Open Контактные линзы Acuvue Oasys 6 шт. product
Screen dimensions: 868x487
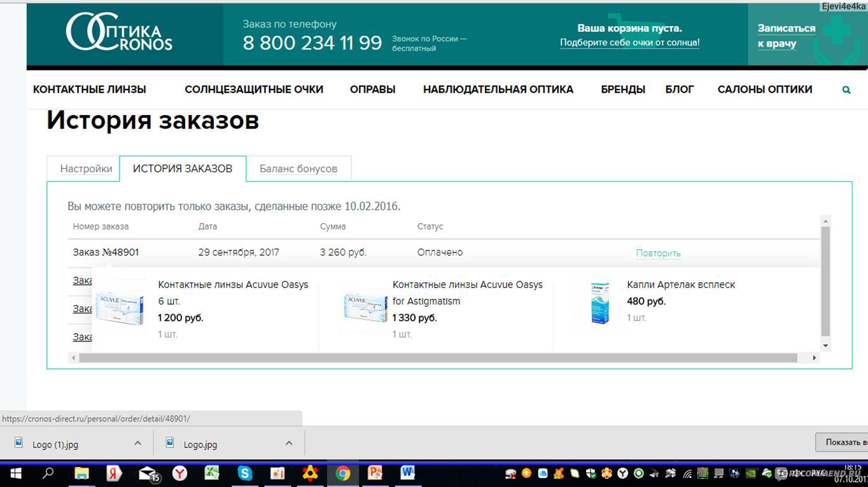click(233, 292)
